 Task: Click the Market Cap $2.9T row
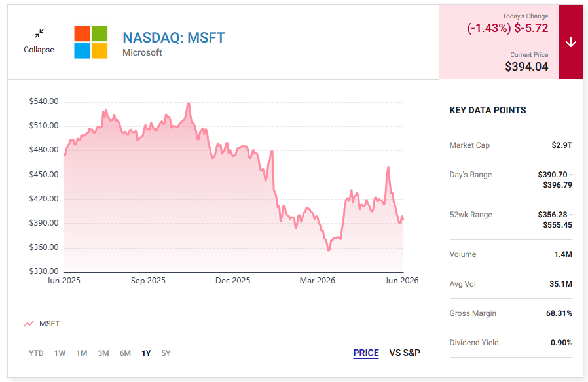coord(511,145)
